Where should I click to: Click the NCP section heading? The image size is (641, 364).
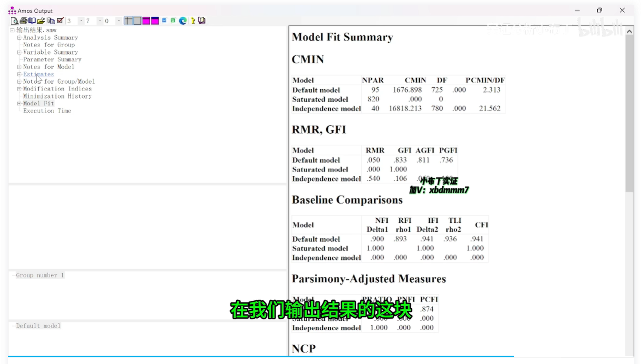click(304, 349)
